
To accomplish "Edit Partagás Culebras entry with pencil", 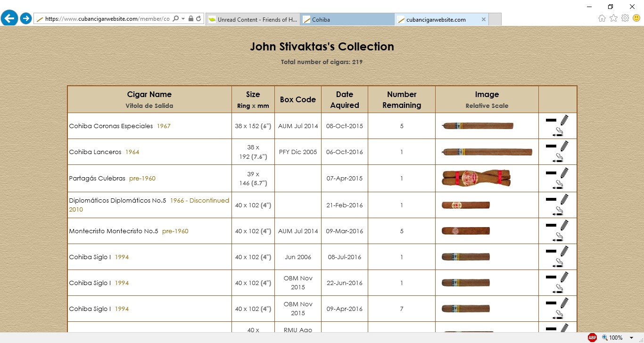I will click(564, 172).
